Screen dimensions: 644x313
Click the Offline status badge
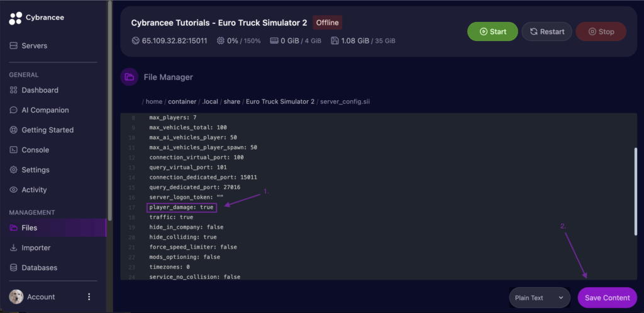327,23
